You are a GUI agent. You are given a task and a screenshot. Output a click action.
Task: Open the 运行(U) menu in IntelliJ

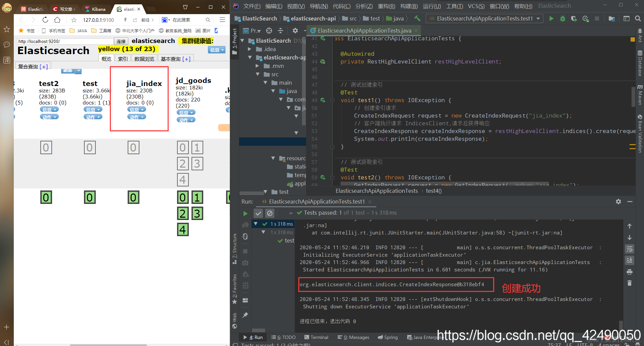click(x=432, y=6)
